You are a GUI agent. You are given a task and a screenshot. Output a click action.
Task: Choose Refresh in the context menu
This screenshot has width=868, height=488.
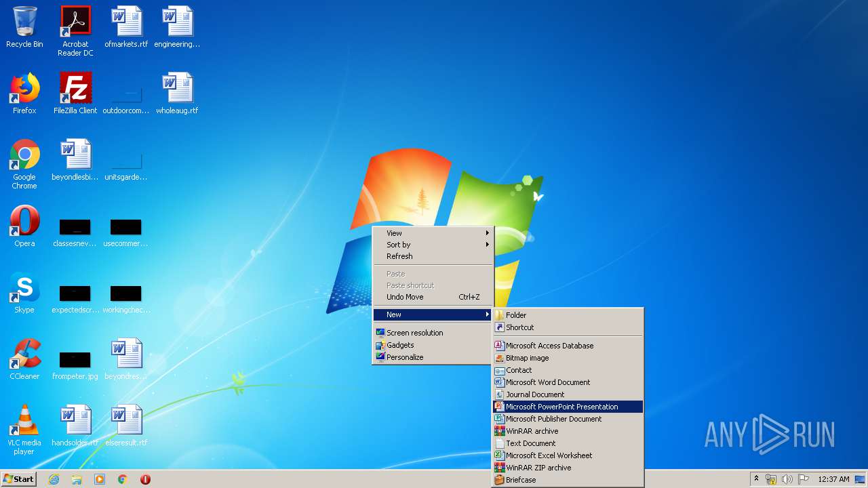click(x=433, y=256)
